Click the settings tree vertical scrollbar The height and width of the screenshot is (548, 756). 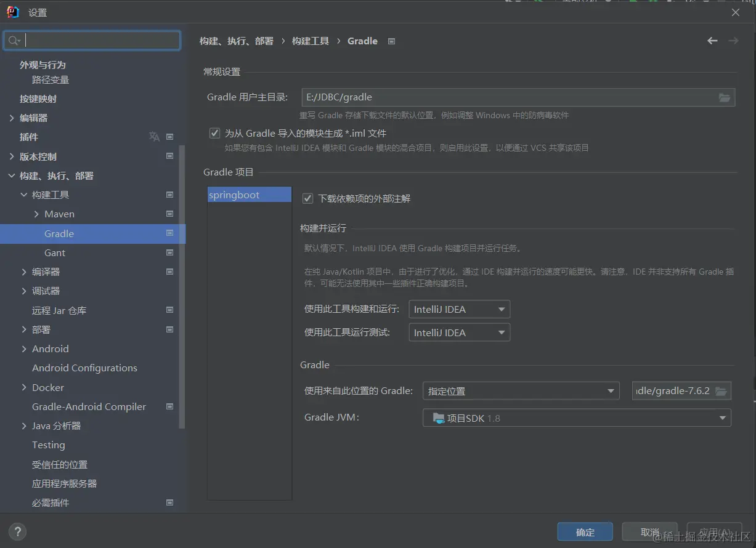coord(182,286)
